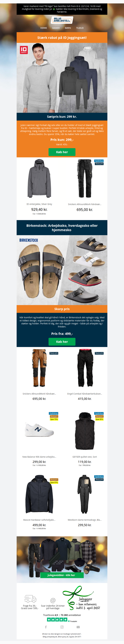Viewport: 124px width, 644px height.
Task: Click the Trustpilot green stars rating
Action: pos(57,620)
